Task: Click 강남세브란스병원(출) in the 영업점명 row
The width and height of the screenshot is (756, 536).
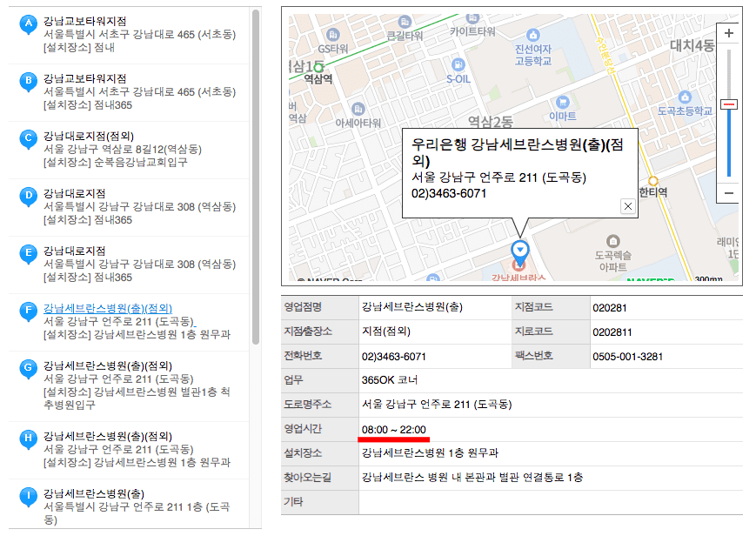Action: pos(412,307)
